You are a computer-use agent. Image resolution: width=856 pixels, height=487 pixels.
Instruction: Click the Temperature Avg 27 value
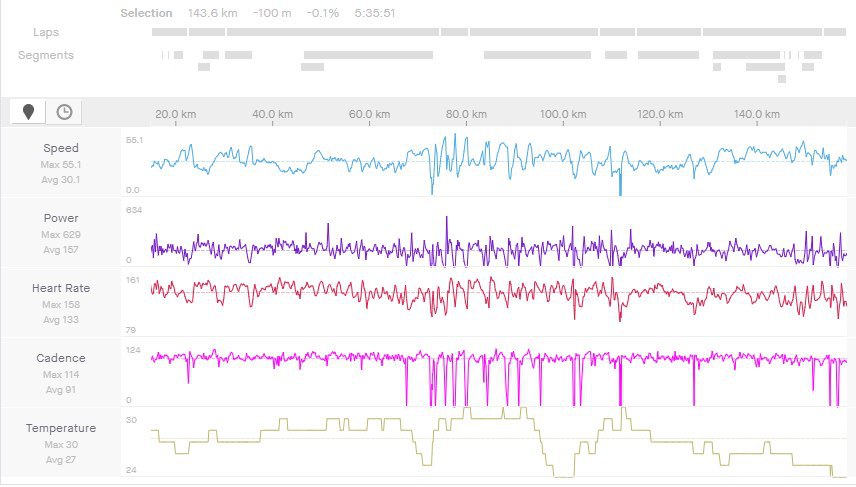[x=61, y=460]
